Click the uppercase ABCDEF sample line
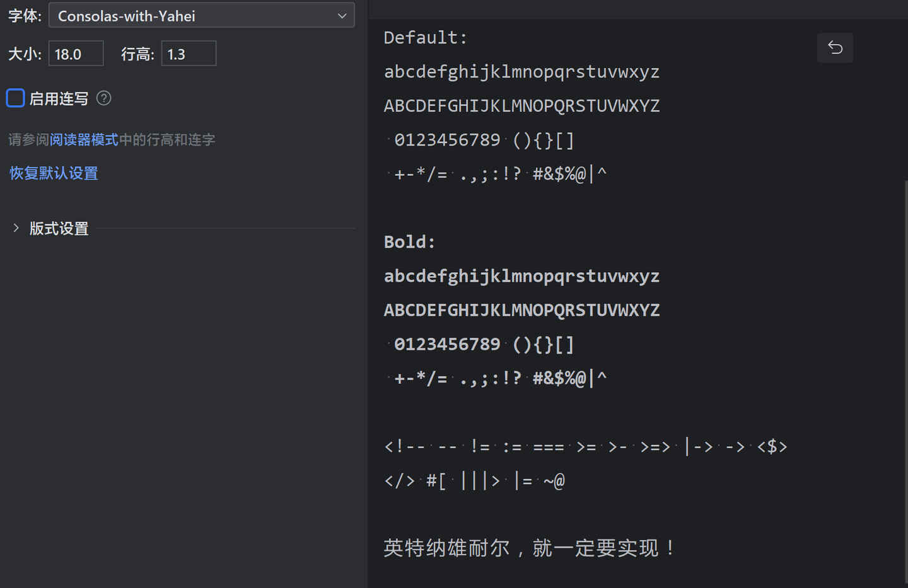Viewport: 908px width, 588px height. tap(521, 105)
